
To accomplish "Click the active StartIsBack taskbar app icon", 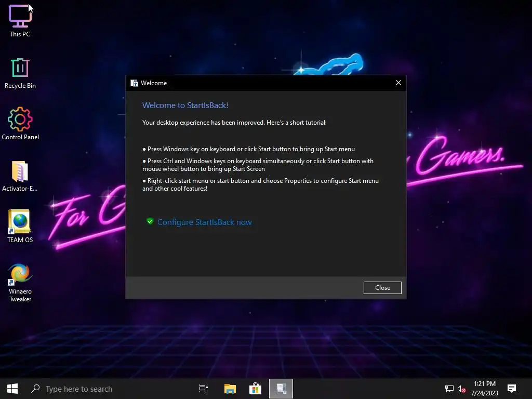I will 281,389.
